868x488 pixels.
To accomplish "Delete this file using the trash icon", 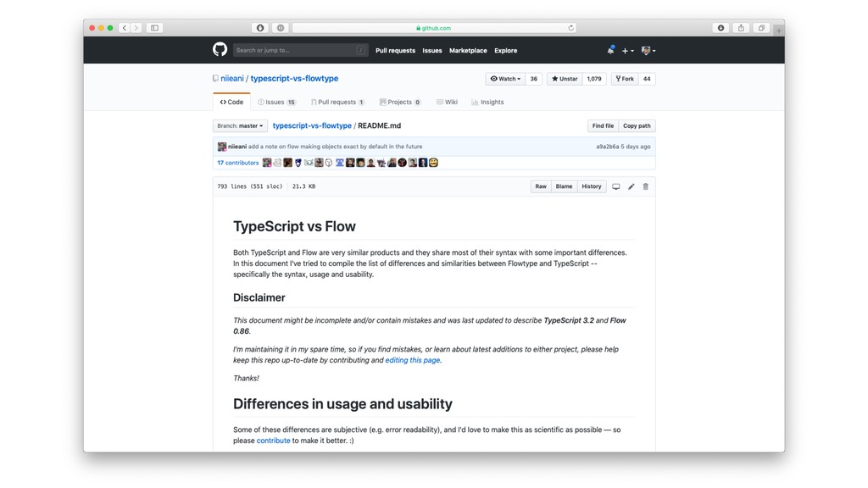I will 645,186.
